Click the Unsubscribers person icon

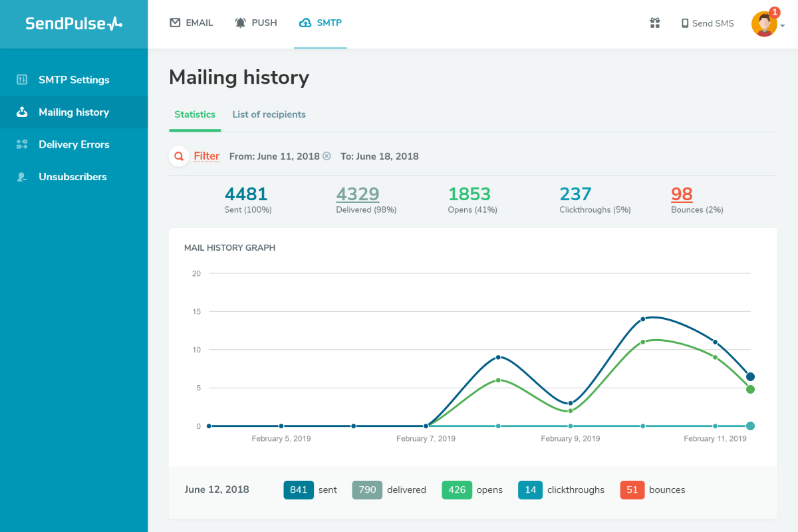tap(22, 177)
